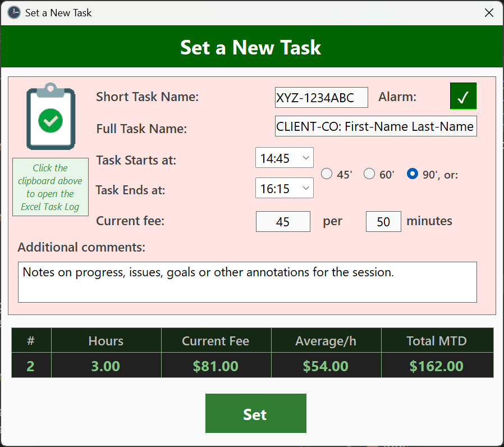Viewport: 504px width, 447px height.
Task: Close the Set a New Task window
Action: [489, 12]
